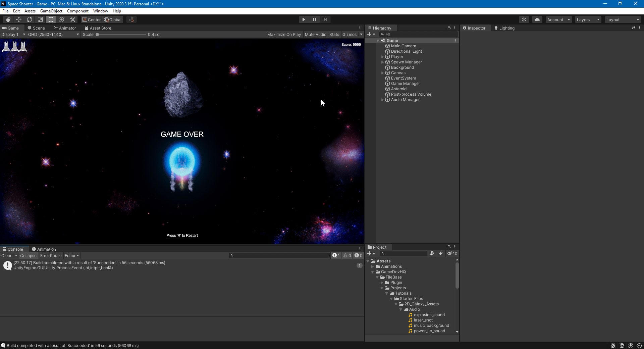This screenshot has height=349, width=644.
Task: Toggle Error Pause in Console
Action: coord(51,255)
